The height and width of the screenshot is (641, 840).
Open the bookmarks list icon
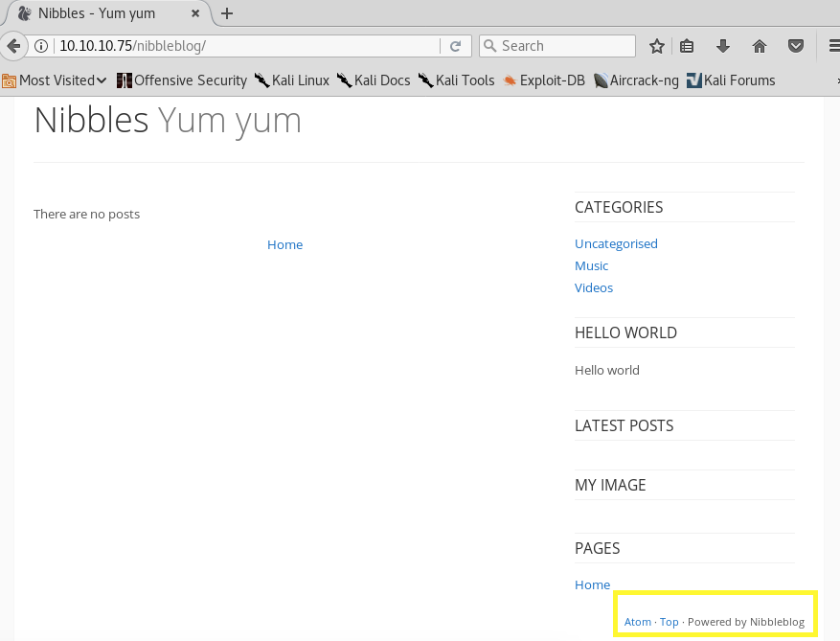(x=687, y=46)
